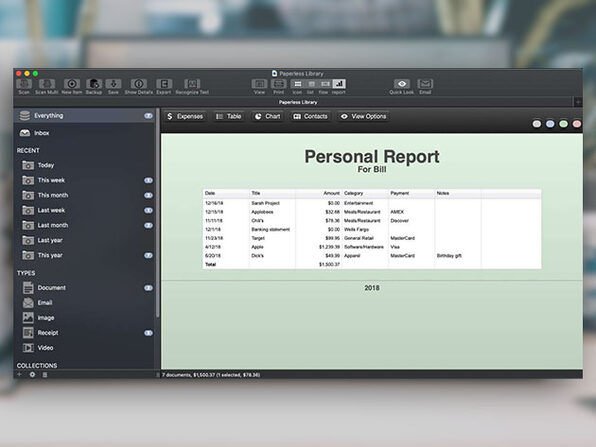The image size is (596, 447).
Task: Open the Expenses section of the report
Action: tap(185, 116)
